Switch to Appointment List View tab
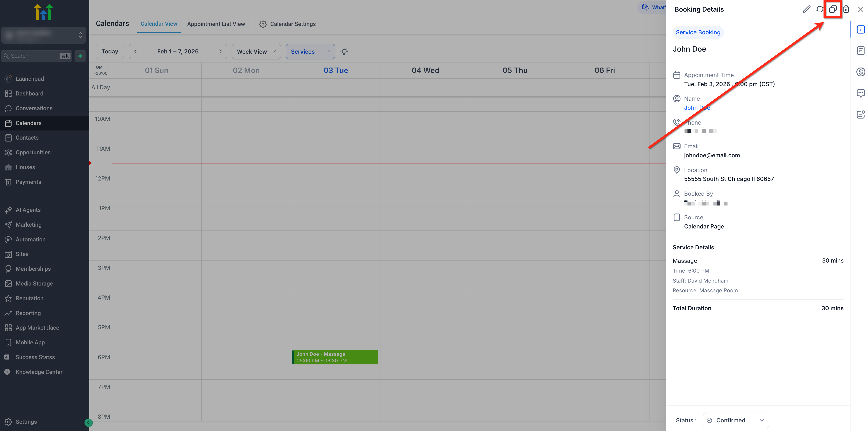Viewport: 868px width, 431px height. coord(216,24)
